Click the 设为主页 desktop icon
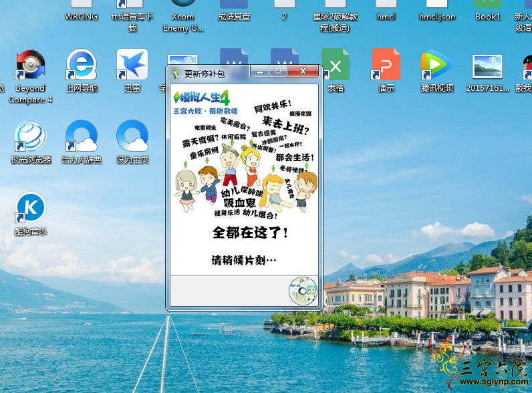 click(132, 142)
